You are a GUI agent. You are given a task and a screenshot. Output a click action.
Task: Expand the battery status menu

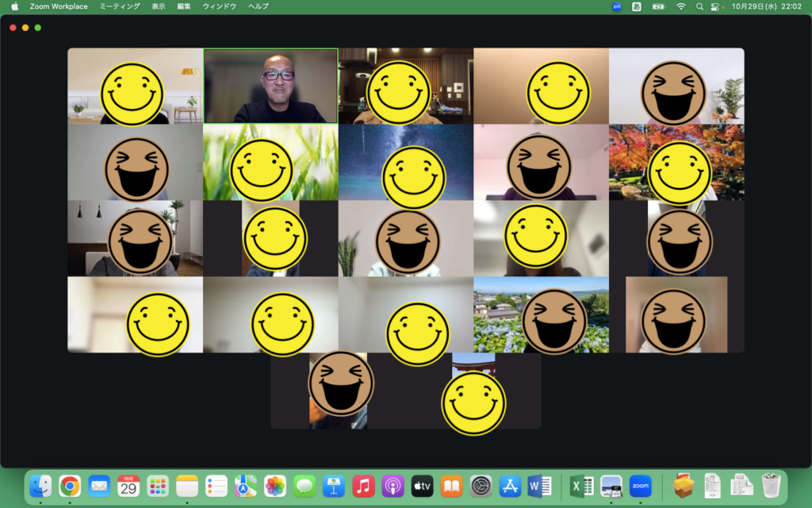[x=658, y=6]
